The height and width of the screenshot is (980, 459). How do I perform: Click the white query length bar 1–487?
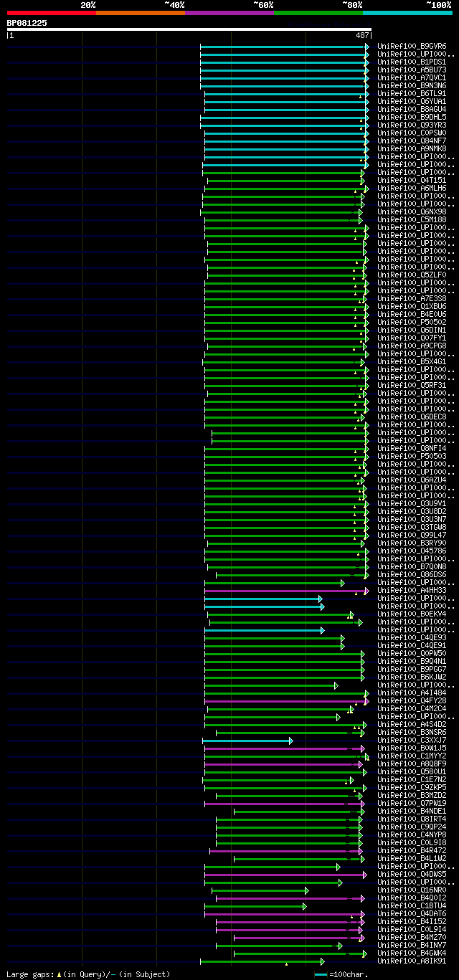tap(189, 30)
